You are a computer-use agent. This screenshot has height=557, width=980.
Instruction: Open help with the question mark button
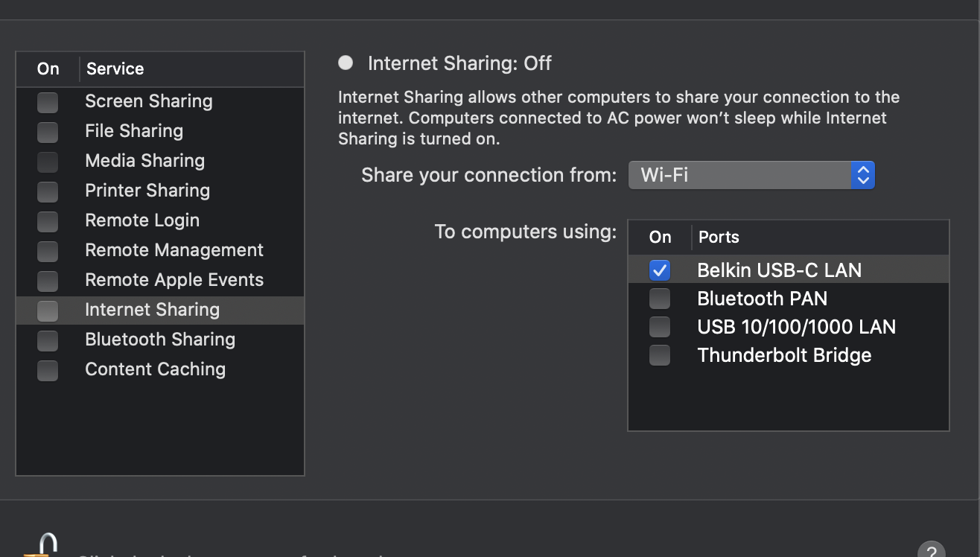pos(931,551)
